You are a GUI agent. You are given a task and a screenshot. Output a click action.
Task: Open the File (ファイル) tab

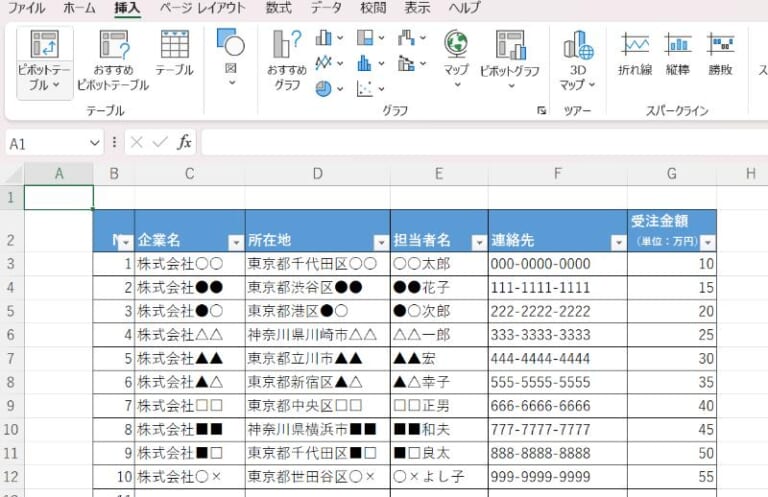pyautogui.click(x=26, y=8)
